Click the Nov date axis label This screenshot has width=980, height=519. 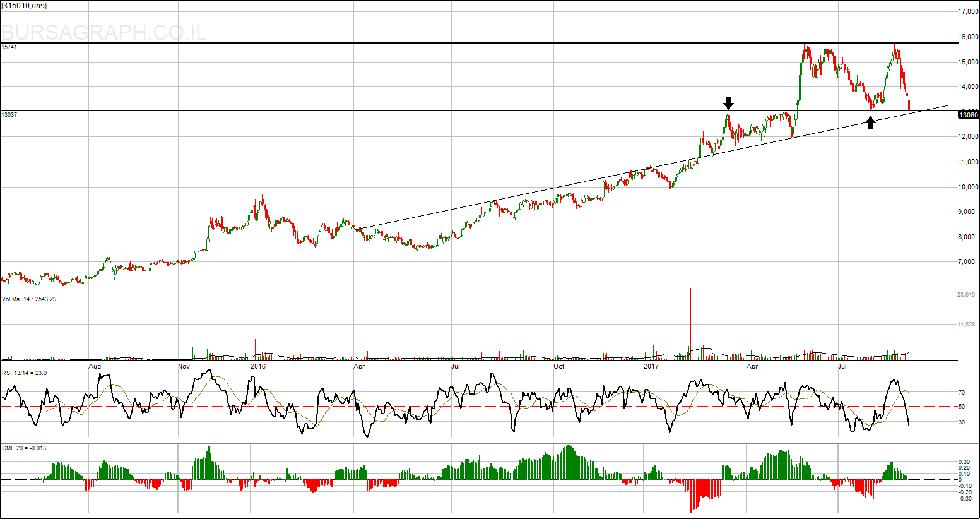click(184, 366)
